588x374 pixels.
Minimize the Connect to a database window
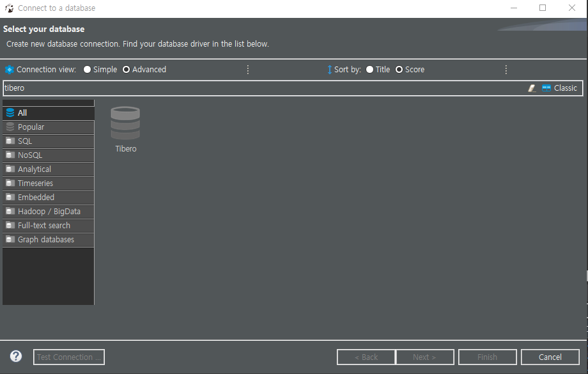pos(514,8)
